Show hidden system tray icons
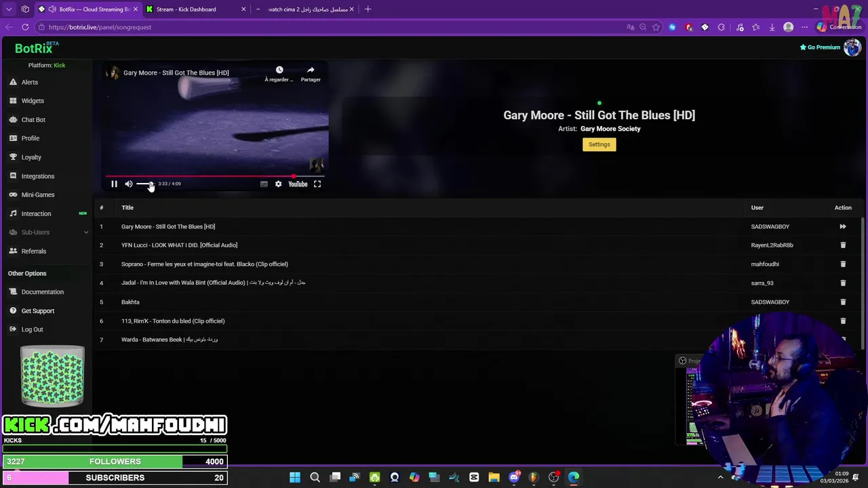The image size is (868, 488). [720, 477]
